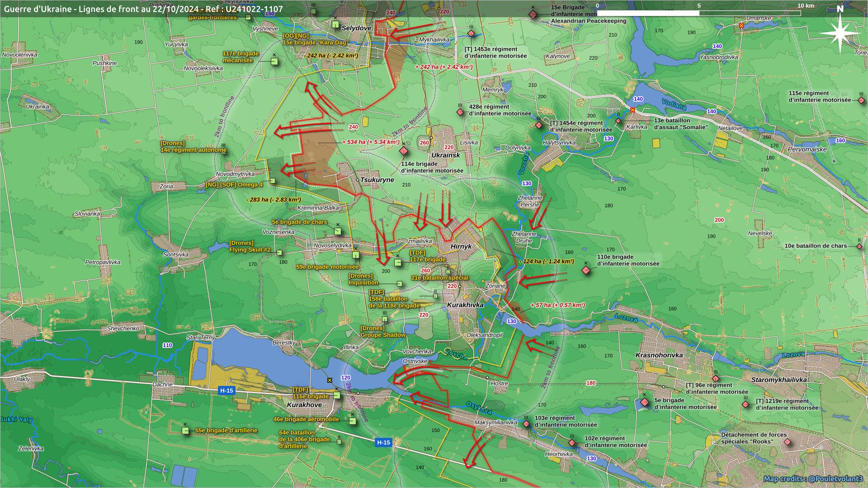Click the 21e bataillon spécial label
Screen dimensions: 868x488
pos(439,278)
